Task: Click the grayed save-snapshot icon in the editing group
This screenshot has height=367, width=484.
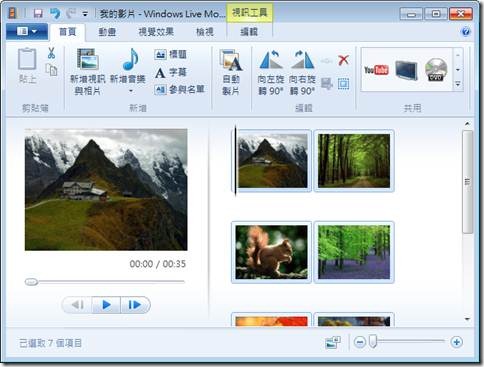Action: (327, 84)
